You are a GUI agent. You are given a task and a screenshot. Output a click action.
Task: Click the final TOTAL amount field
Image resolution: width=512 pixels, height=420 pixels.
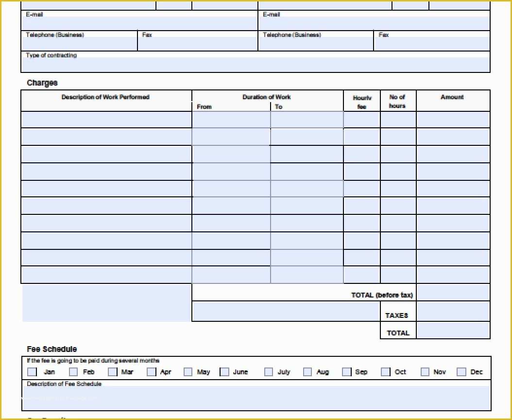[x=453, y=331]
